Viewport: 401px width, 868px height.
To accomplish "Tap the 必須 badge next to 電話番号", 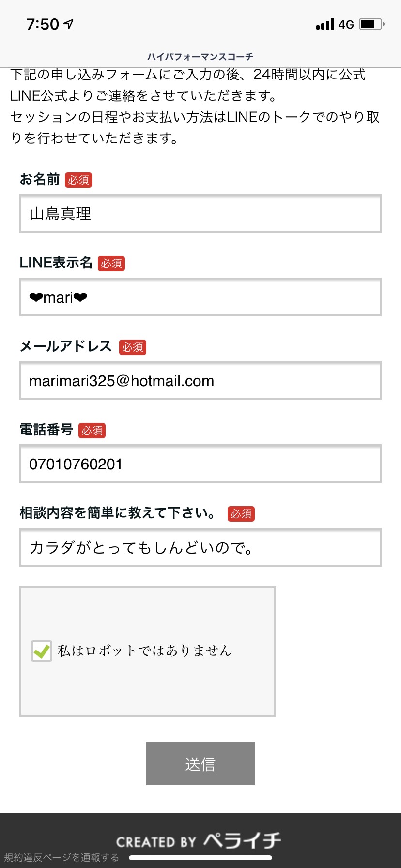I will point(92,431).
